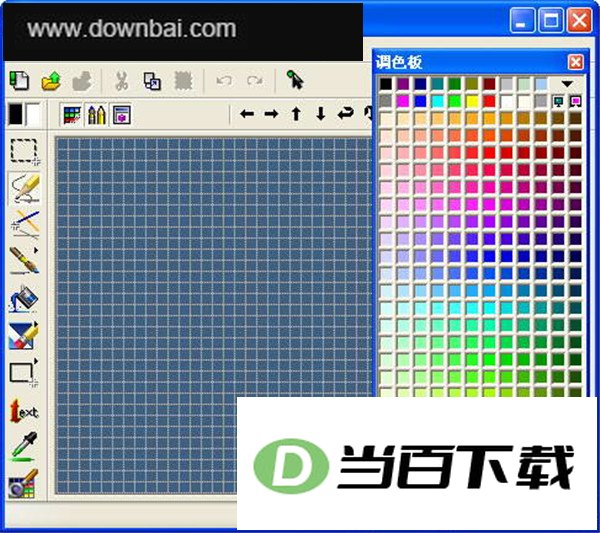Shift image up with up arrow
Viewport: 600px width, 533px height.
click(296, 114)
